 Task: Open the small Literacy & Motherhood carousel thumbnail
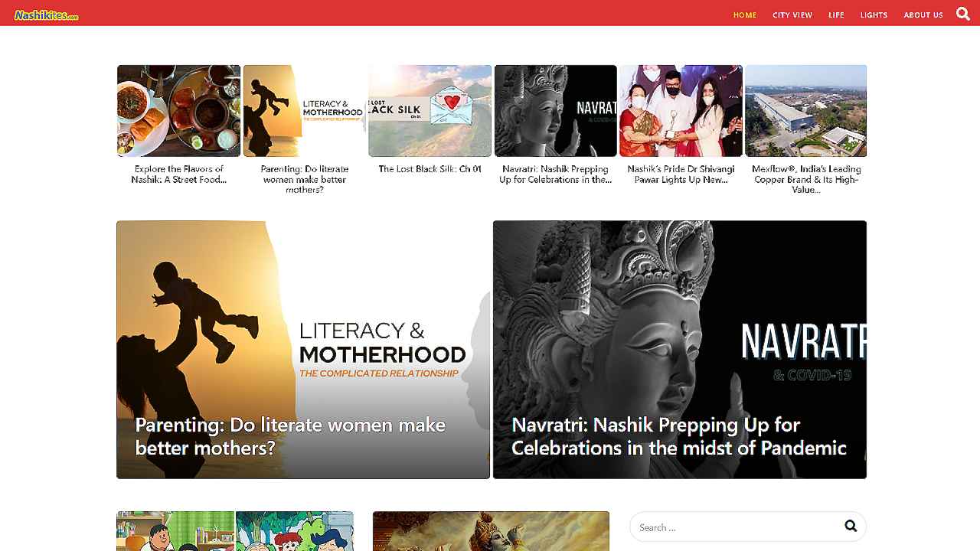(x=305, y=111)
